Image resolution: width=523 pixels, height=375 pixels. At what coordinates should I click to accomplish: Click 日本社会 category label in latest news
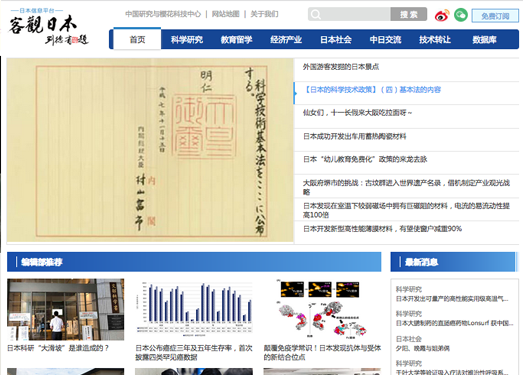[409, 339]
